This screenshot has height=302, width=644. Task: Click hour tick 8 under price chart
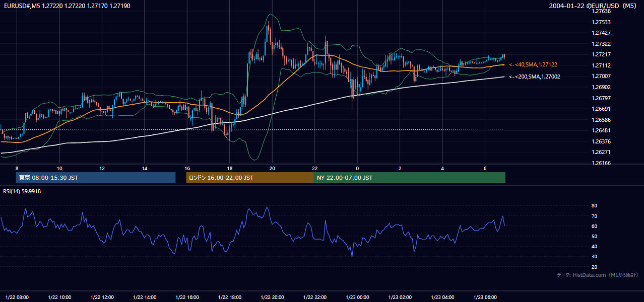(x=17, y=168)
